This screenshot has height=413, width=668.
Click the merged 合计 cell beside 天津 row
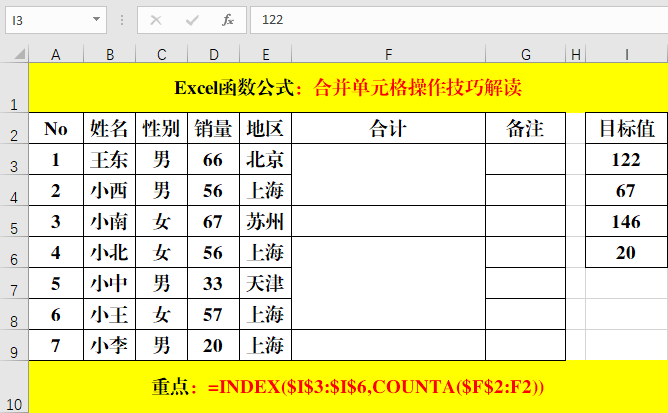point(388,283)
